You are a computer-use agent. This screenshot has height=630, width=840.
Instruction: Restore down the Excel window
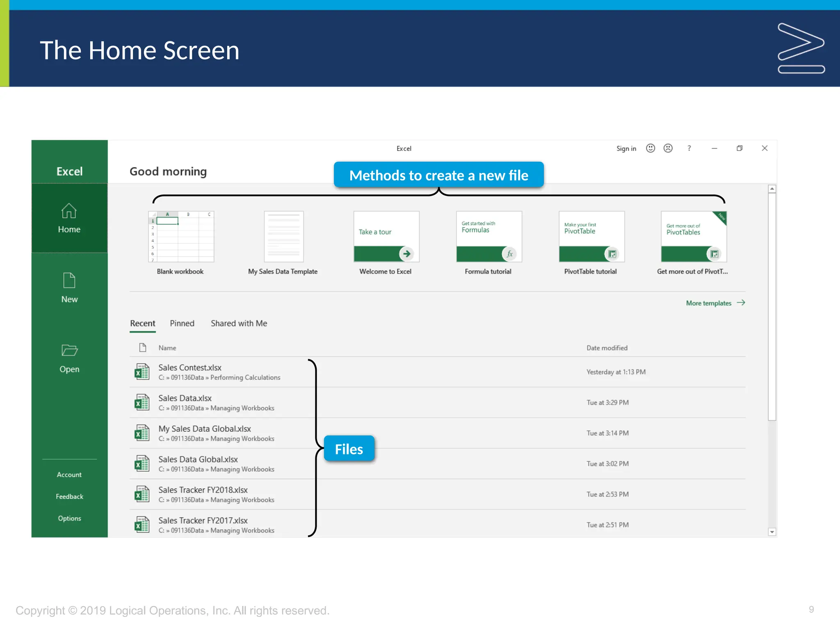tap(740, 148)
